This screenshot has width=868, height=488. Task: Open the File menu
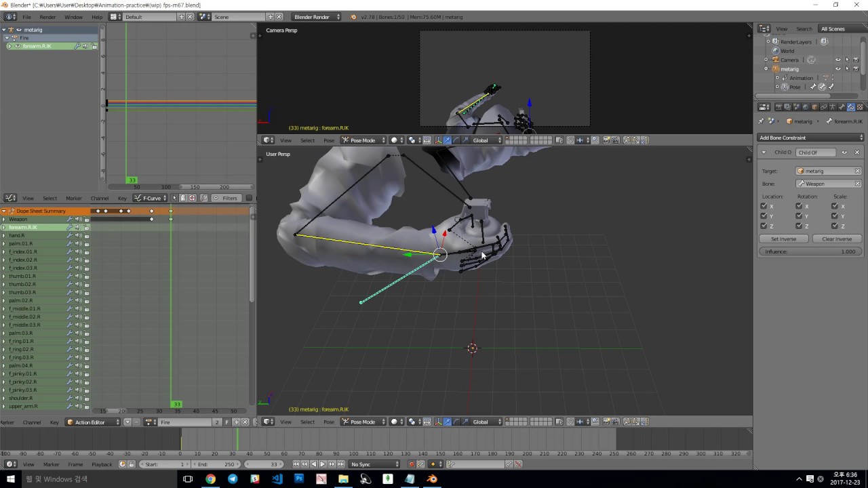click(26, 16)
